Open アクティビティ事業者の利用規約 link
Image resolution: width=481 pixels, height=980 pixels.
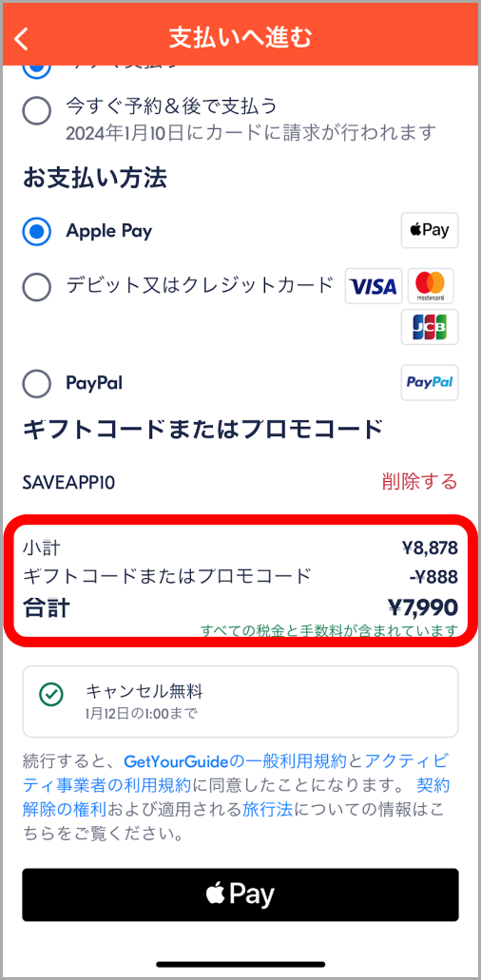click(236, 774)
